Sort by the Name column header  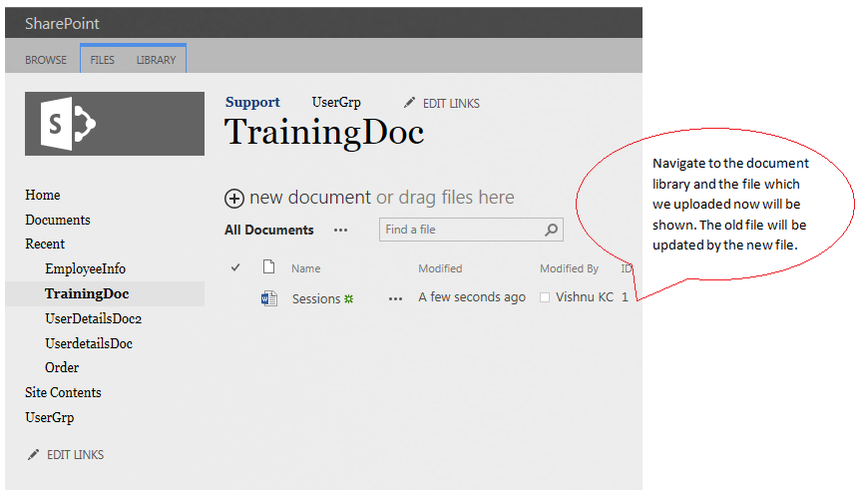(x=306, y=268)
